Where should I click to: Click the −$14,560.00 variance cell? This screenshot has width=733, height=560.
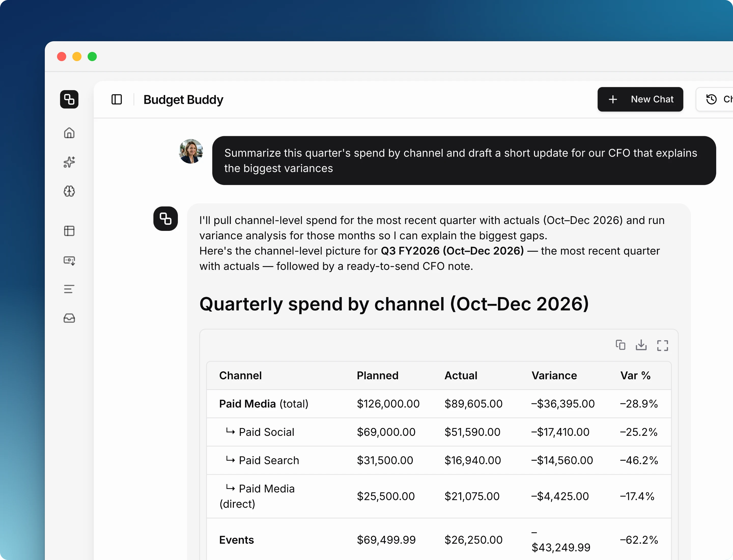click(562, 461)
